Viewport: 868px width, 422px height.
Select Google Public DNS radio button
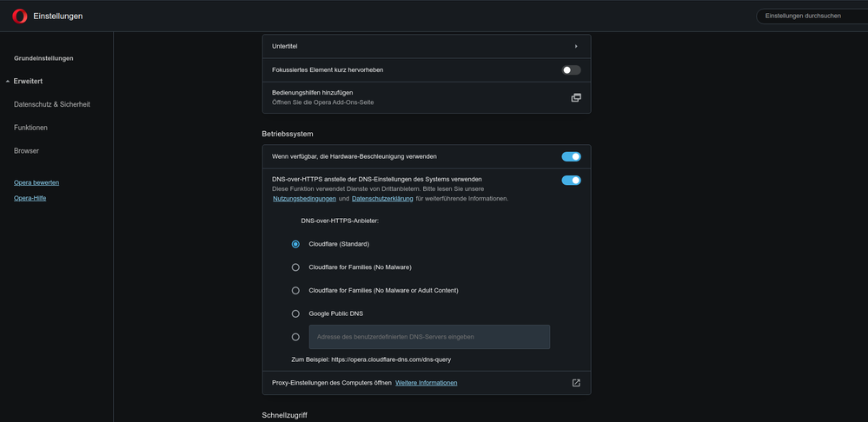(x=295, y=313)
